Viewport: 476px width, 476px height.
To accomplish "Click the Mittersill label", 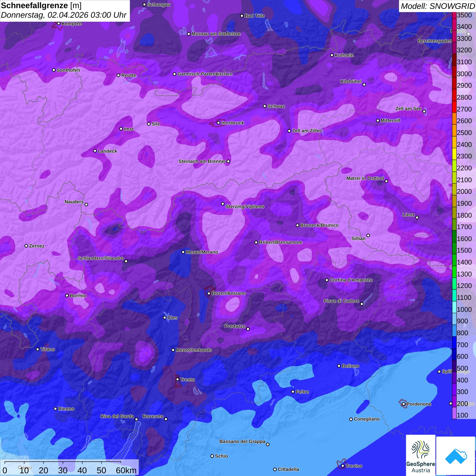I will [390, 120].
